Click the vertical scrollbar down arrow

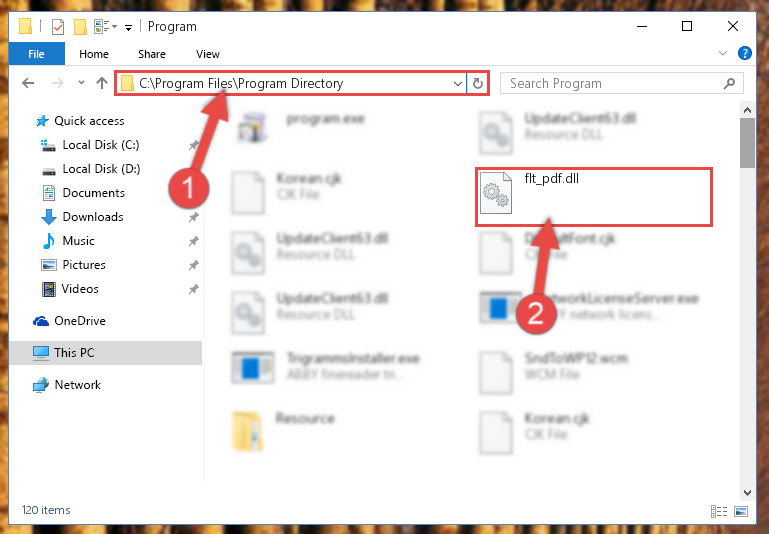[747, 492]
